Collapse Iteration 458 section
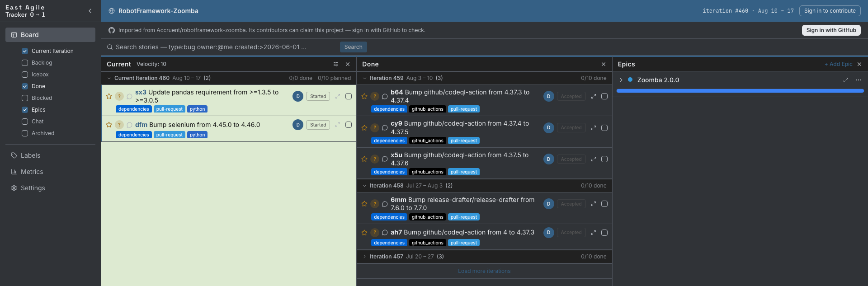868x286 pixels. [x=364, y=186]
